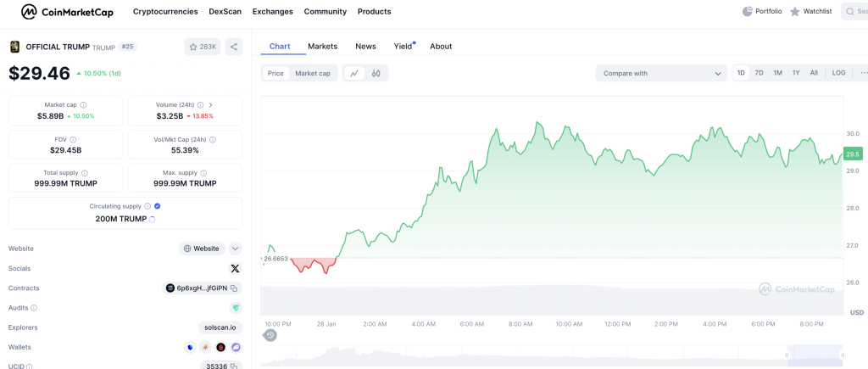Click the Website button
The height and width of the screenshot is (369, 868).
[202, 249]
